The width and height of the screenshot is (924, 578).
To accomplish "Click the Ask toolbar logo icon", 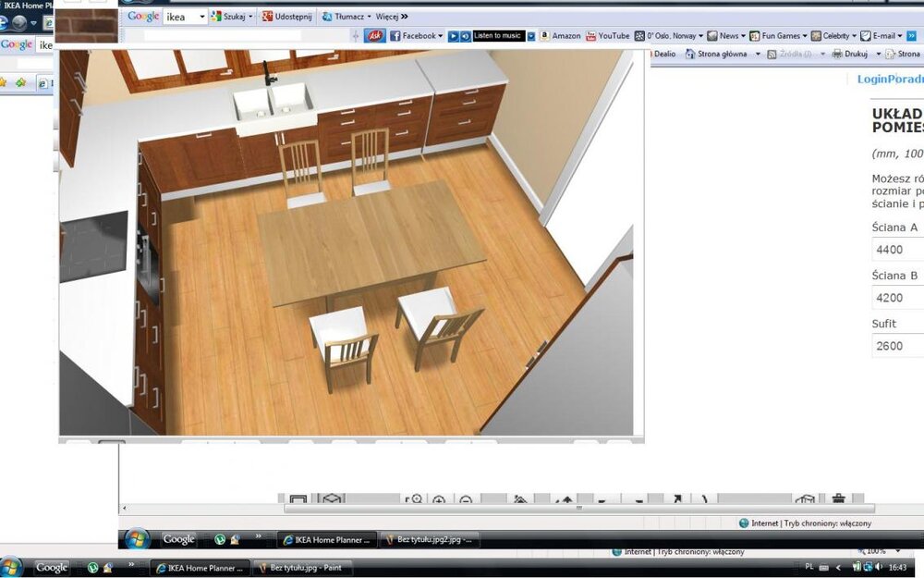I will coord(374,36).
